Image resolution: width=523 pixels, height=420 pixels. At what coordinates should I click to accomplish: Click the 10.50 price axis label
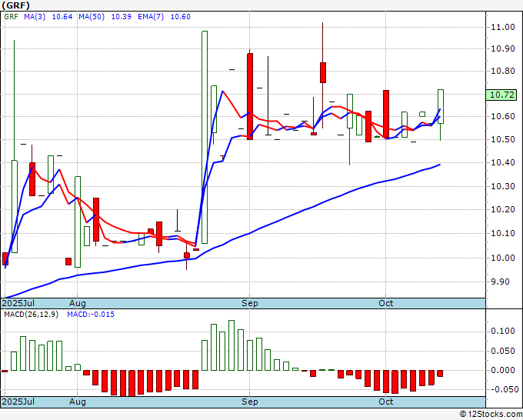[503, 139]
